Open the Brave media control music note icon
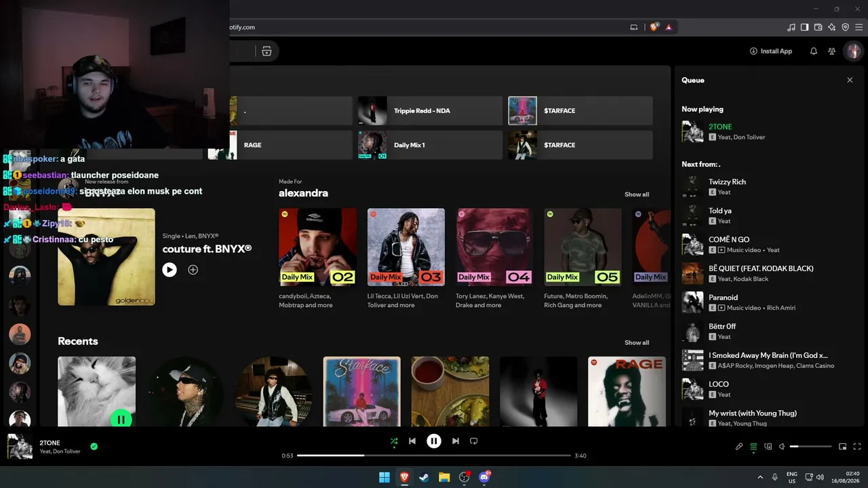The image size is (868, 488). (x=791, y=27)
